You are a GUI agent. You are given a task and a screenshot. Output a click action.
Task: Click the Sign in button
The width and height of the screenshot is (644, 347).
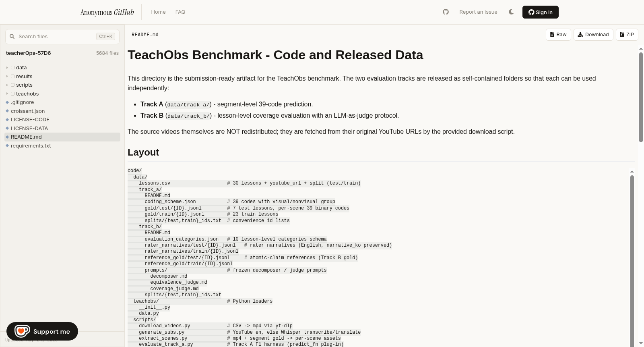(x=540, y=12)
